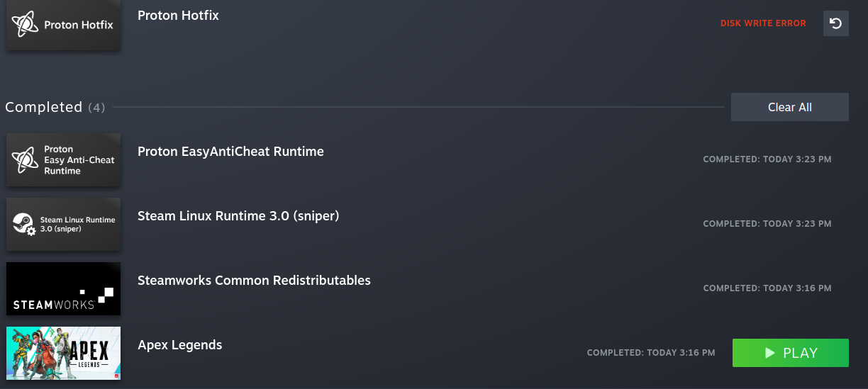Click Steam Linux Runtime completed 3:23 PM timestamp
868x389 pixels.
click(x=767, y=224)
